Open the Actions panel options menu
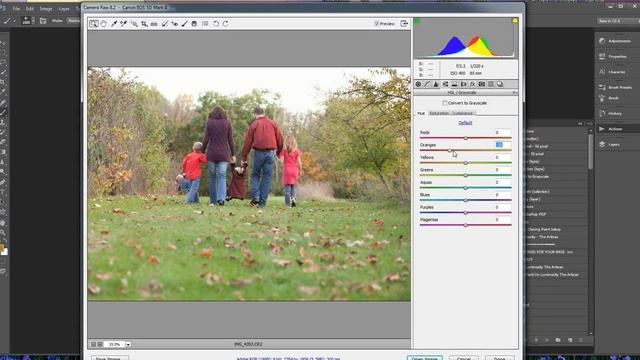 tap(589, 124)
